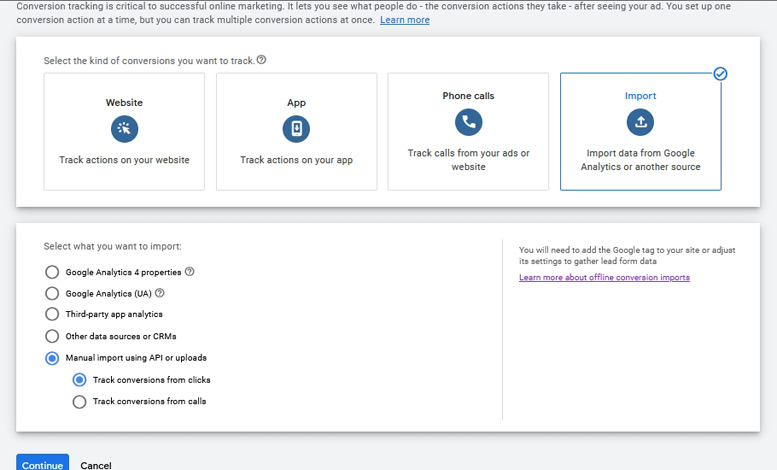
Task: Open help icon beside Google Analytics 4 properties
Action: 189,272
